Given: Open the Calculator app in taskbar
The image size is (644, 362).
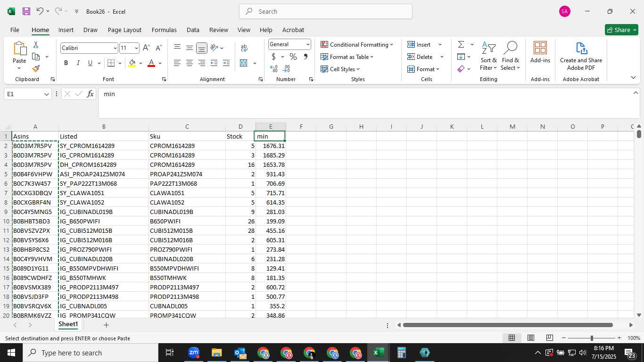Looking at the screenshot, I should (x=402, y=353).
